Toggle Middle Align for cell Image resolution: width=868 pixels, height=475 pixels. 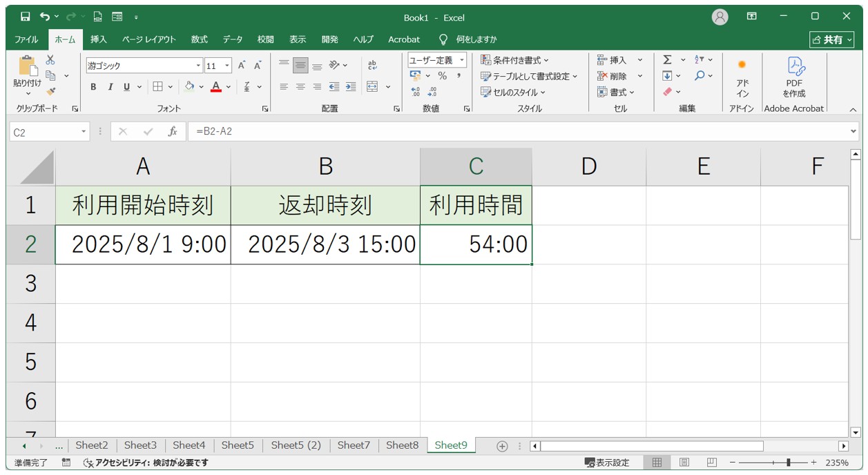(x=300, y=66)
